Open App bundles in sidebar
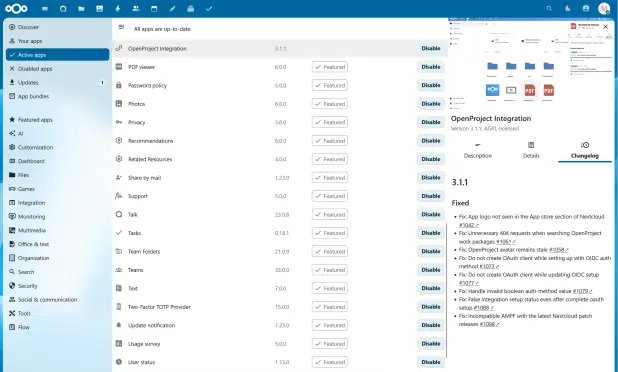 [x=58, y=96]
